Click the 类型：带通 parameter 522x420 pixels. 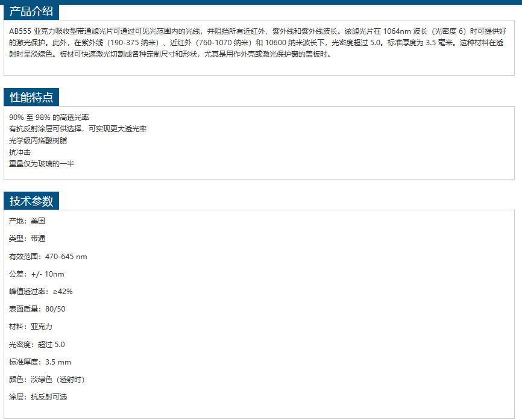click(27, 239)
